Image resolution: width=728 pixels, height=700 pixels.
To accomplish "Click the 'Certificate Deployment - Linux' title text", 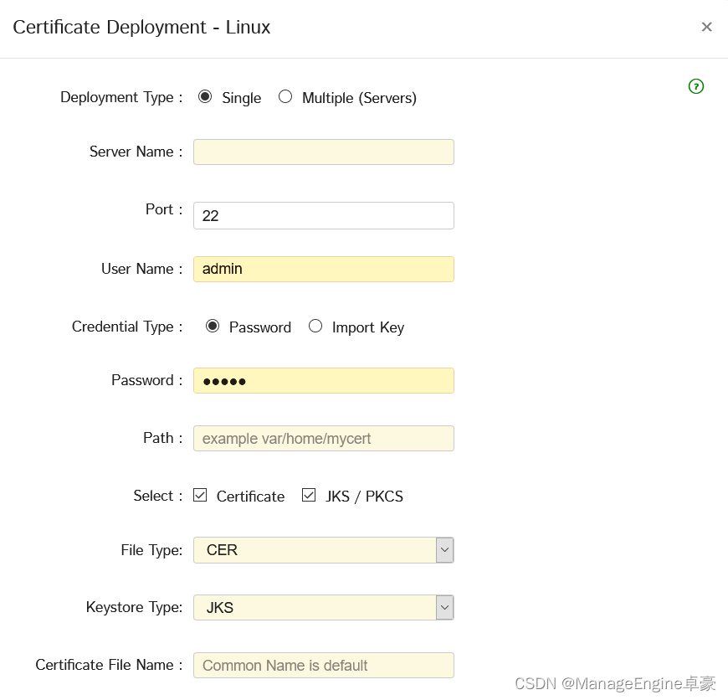I will coord(141,28).
